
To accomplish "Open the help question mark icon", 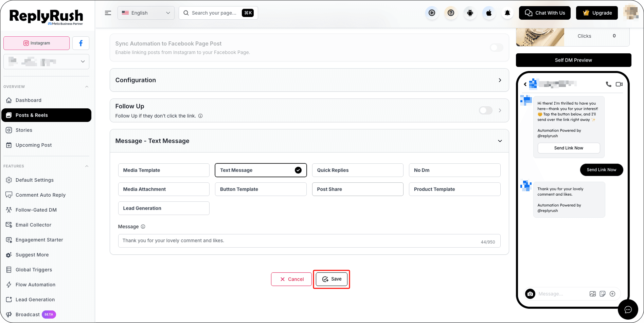I will (x=451, y=13).
